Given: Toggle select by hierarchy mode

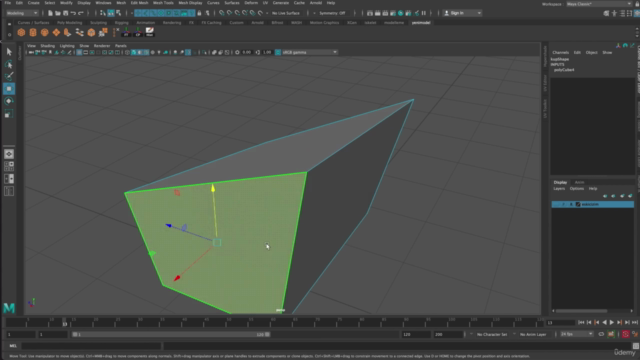Looking at the screenshot, I should point(103,13).
